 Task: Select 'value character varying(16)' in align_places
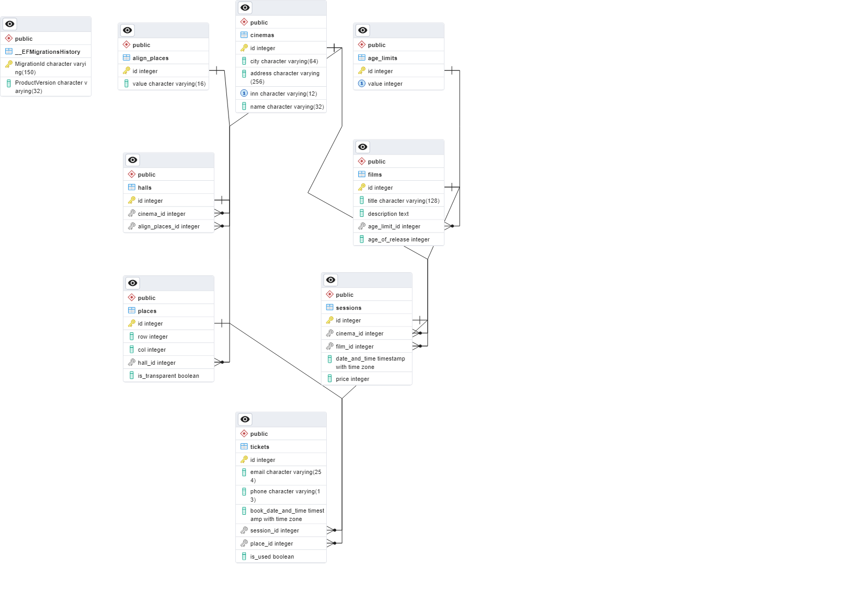pyautogui.click(x=163, y=84)
